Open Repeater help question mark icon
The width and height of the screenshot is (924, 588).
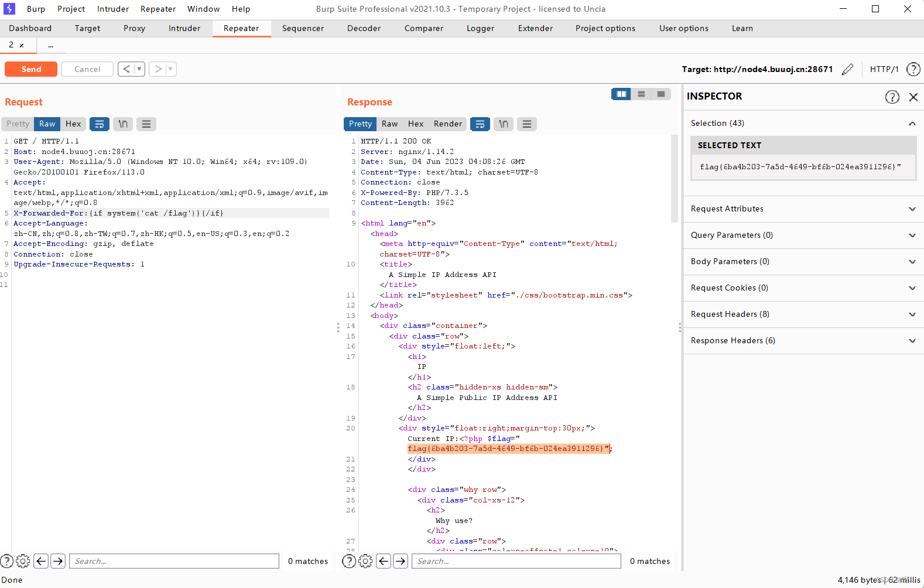[913, 69]
